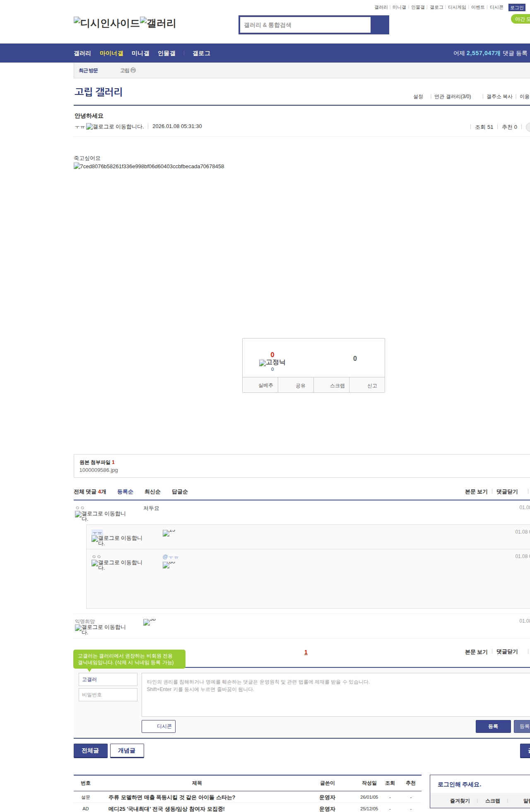Screen dimensions: 530x812
Task: Click the blue search button beside the search box
Action: coord(380,25)
